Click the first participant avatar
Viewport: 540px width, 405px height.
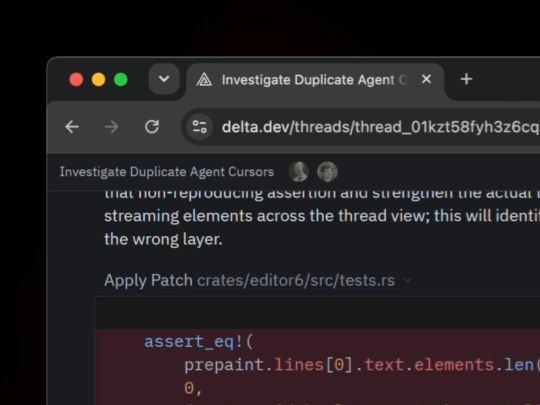tap(298, 172)
